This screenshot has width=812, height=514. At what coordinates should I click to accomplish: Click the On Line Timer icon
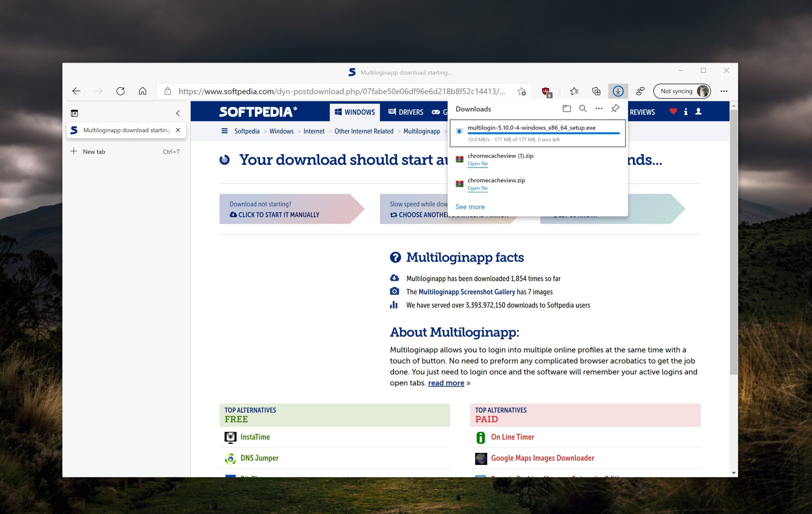pyautogui.click(x=481, y=438)
